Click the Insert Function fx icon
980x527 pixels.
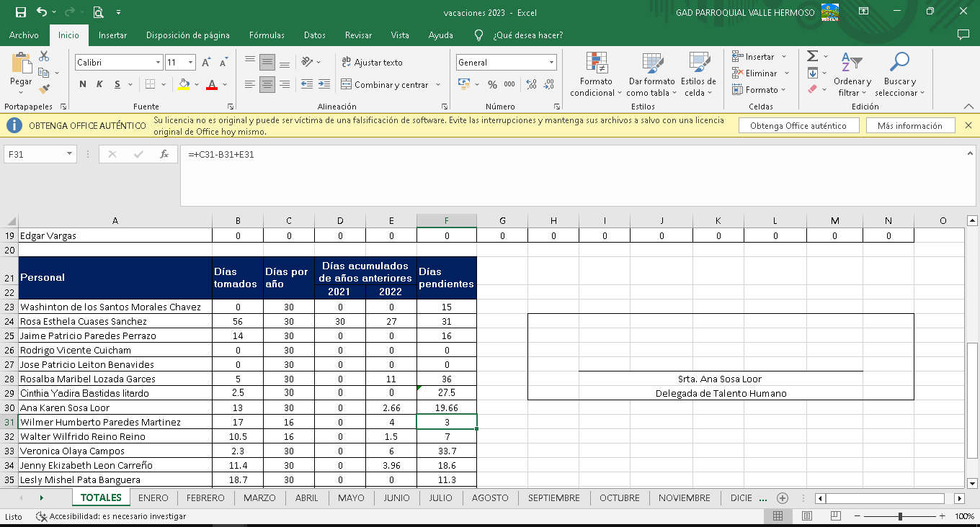point(164,154)
